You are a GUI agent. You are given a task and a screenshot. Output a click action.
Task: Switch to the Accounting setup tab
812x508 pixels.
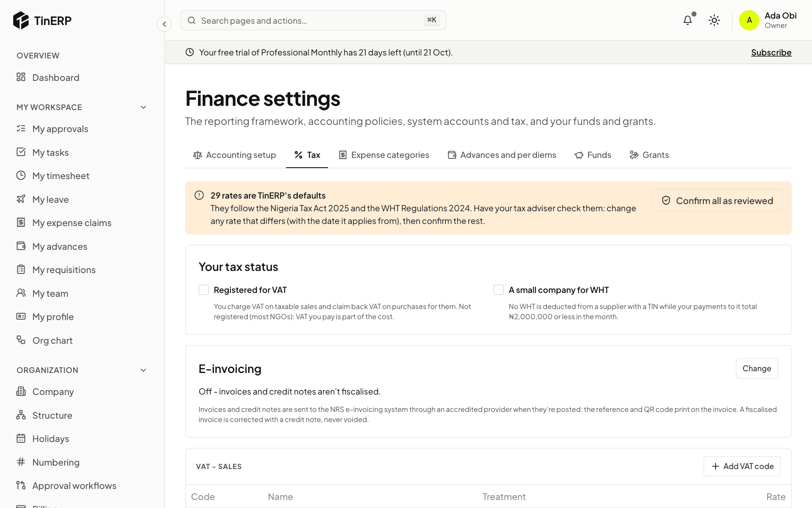point(234,155)
